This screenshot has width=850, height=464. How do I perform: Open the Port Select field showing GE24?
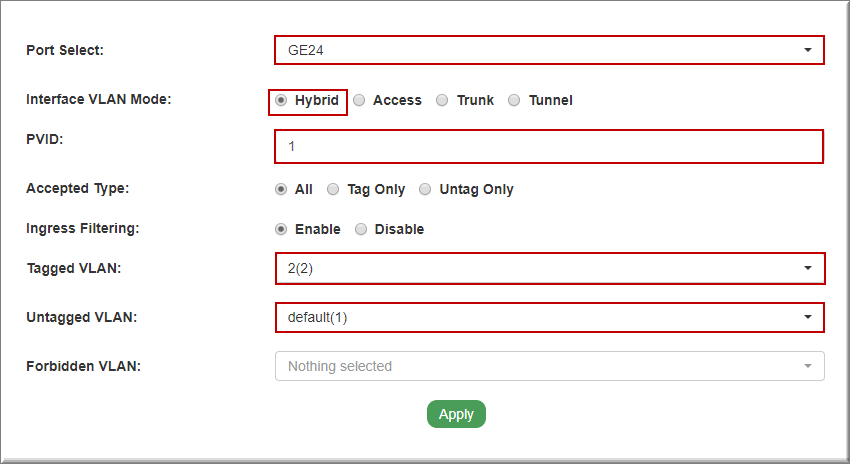540,50
